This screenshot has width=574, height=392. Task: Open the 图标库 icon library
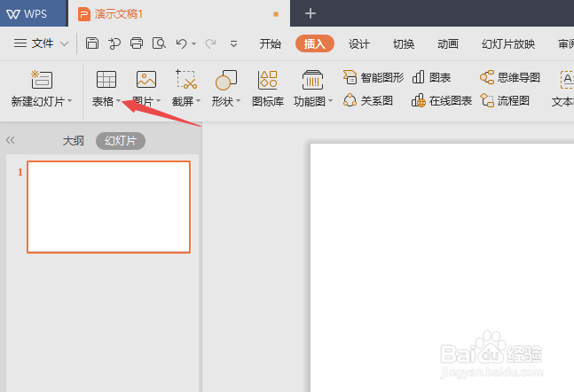[x=268, y=88]
